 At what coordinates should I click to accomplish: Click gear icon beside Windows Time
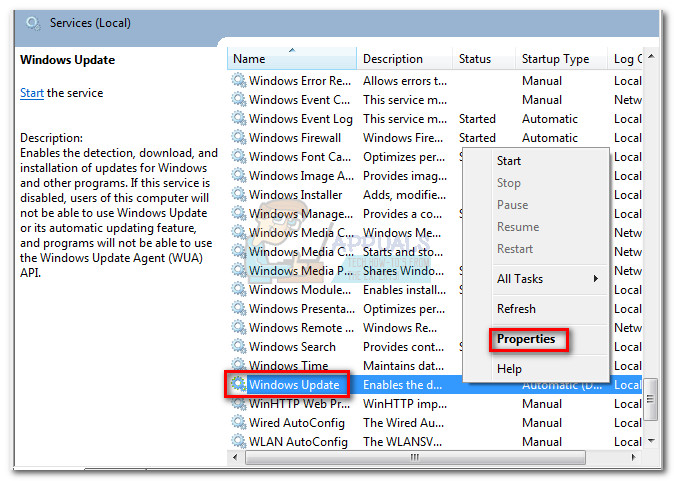tap(239, 365)
